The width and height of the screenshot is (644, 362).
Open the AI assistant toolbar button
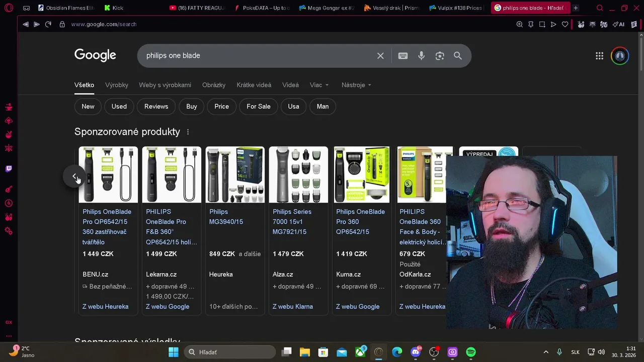[618, 24]
